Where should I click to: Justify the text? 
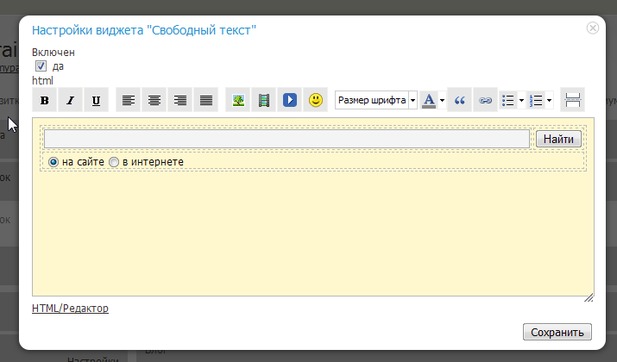click(x=206, y=100)
